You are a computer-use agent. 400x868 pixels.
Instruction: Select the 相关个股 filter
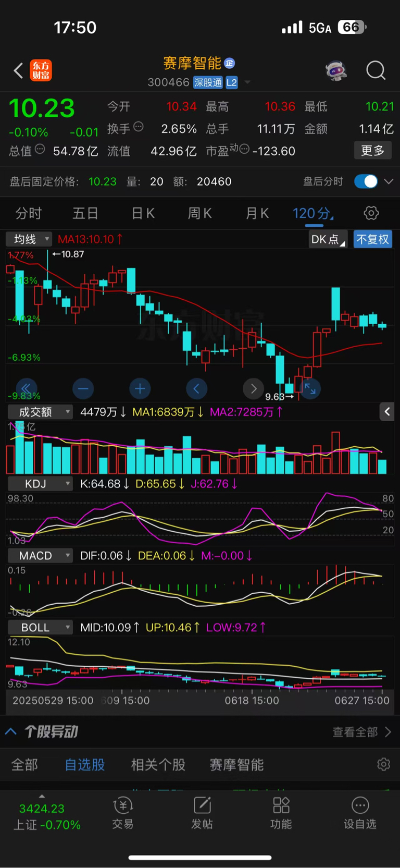(158, 765)
